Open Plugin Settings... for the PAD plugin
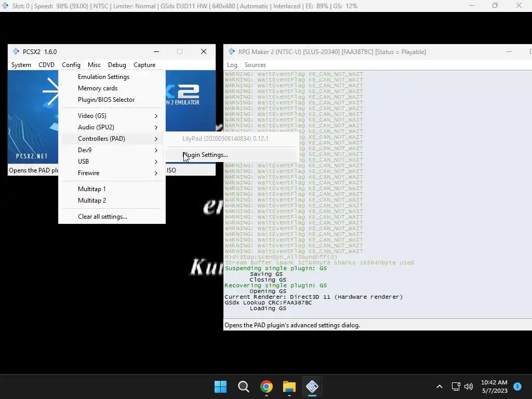Viewport: 532px width, 399px height. [x=231, y=155]
